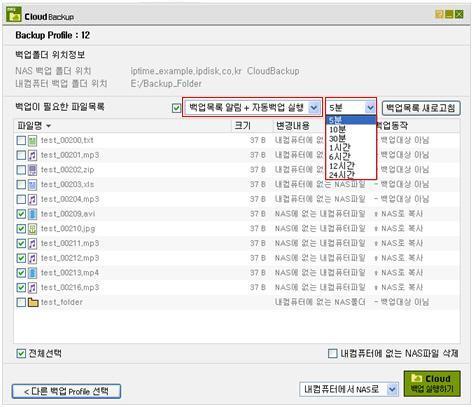Expand the 내컴퓨터에서 NAS로 direction dropdown
The width and height of the screenshot is (473, 407).
click(349, 389)
